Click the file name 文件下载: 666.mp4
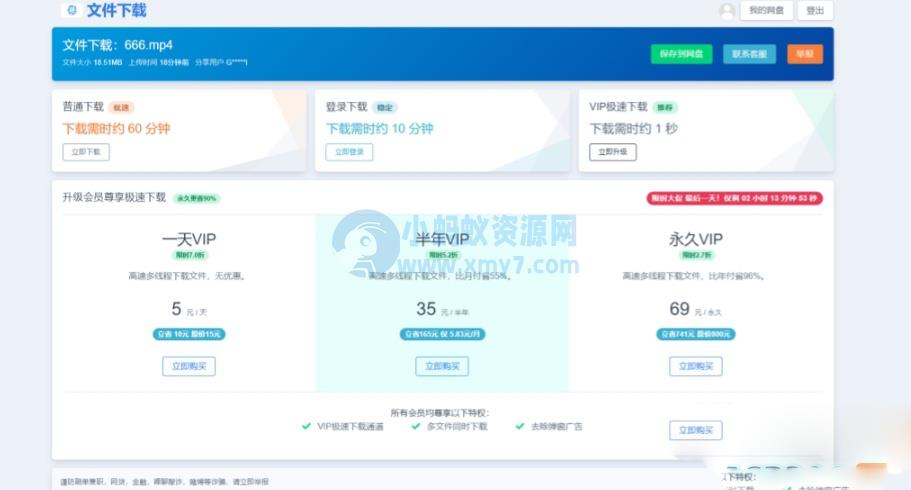 point(117,45)
